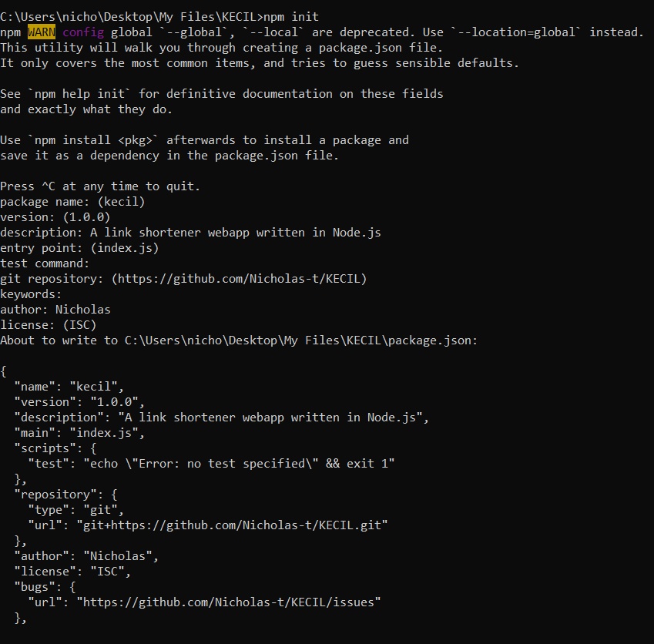Click the "main": "index.js" JSON line

(79, 432)
